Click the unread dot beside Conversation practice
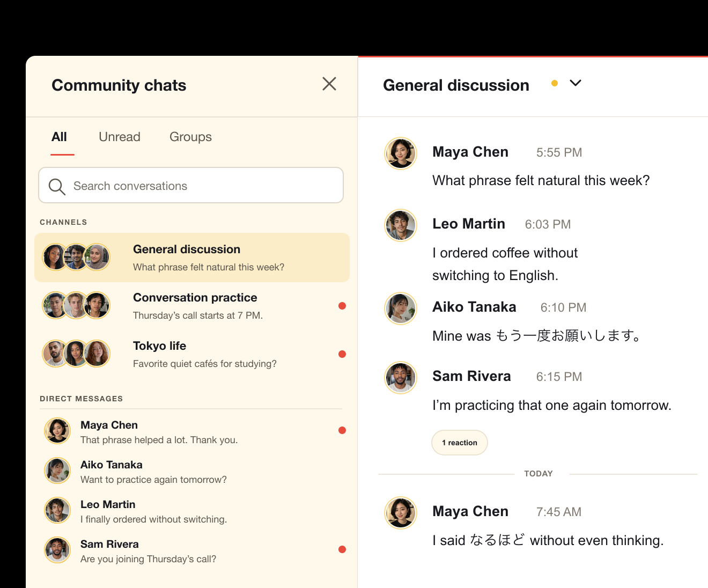 click(342, 306)
